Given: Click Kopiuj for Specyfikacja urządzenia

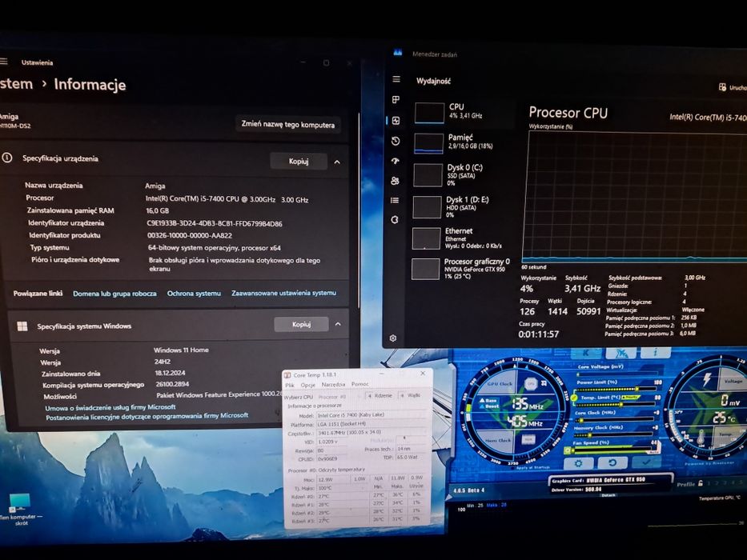Looking at the screenshot, I should (298, 162).
